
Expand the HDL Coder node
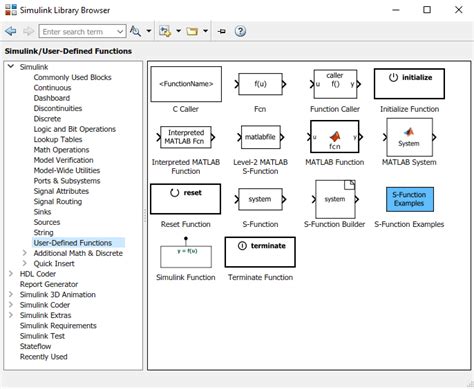pyautogui.click(x=11, y=274)
